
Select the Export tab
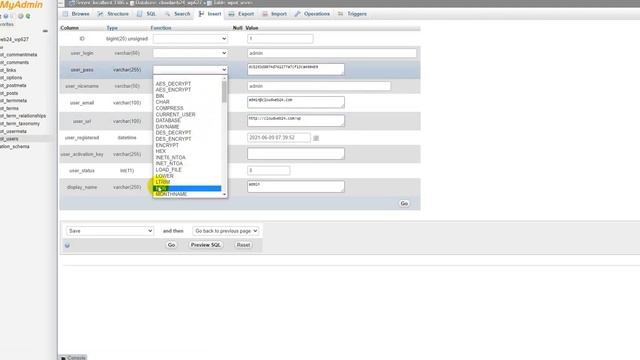tap(242, 14)
